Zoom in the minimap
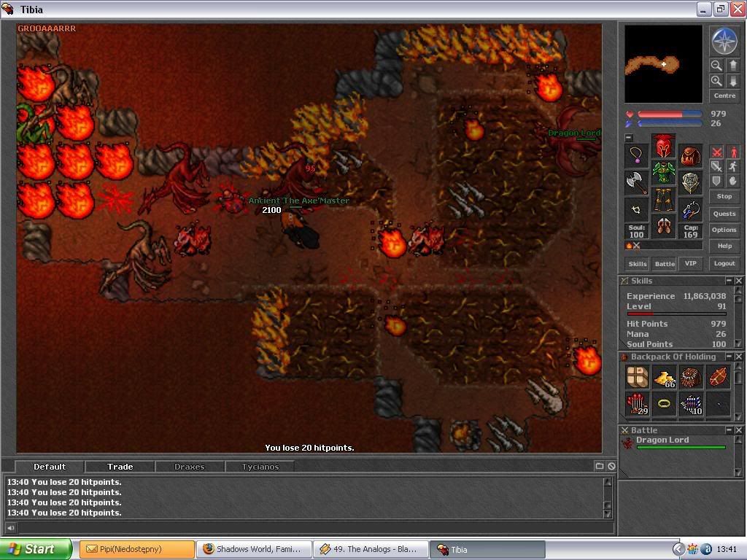Viewport: 747px width, 560px height. click(716, 81)
